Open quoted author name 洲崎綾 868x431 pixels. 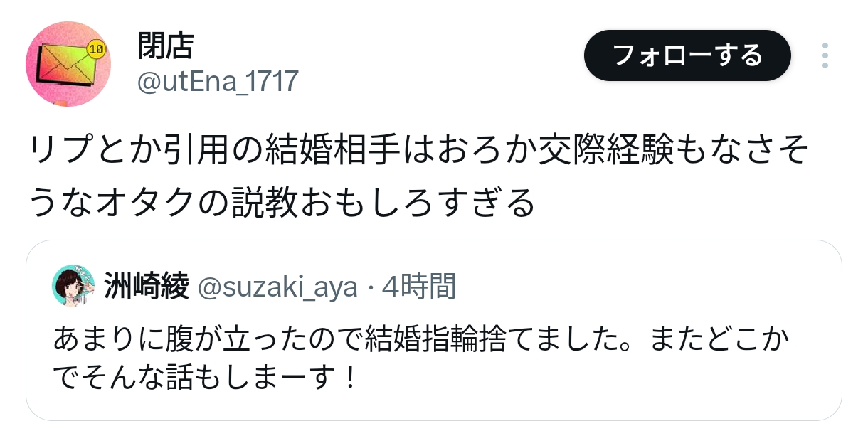(147, 287)
